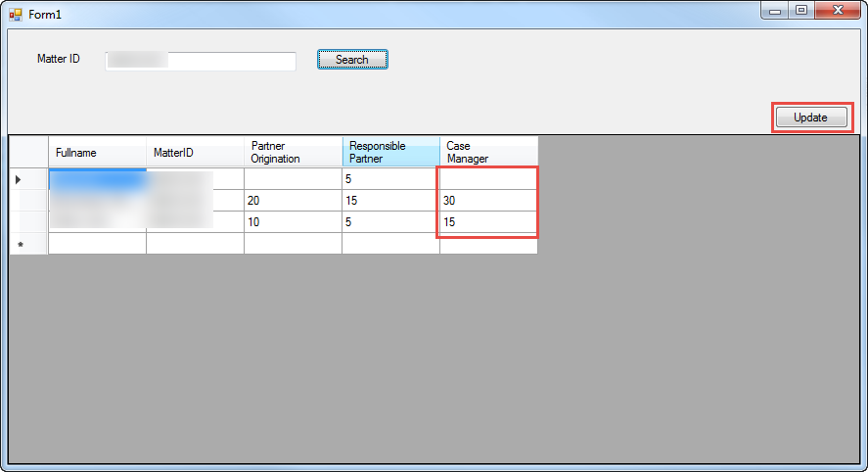Close the Form1 window
Viewport: 868px width, 472px height.
[837, 11]
